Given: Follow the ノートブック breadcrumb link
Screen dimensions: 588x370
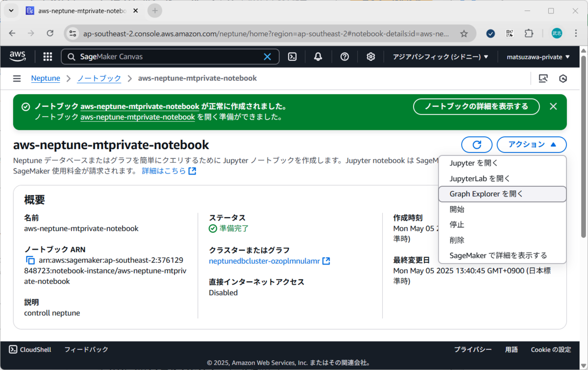Looking at the screenshot, I should [x=99, y=78].
